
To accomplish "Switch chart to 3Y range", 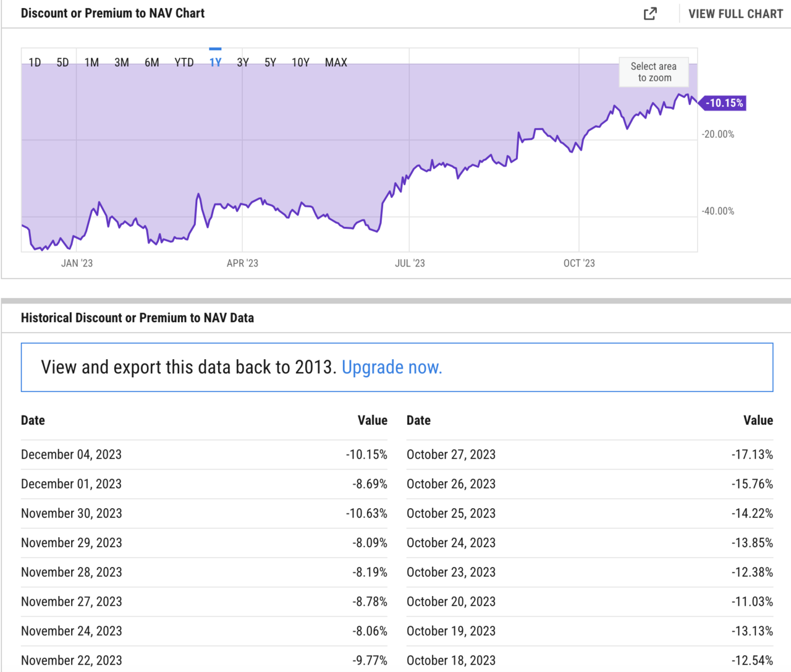I will tap(243, 62).
